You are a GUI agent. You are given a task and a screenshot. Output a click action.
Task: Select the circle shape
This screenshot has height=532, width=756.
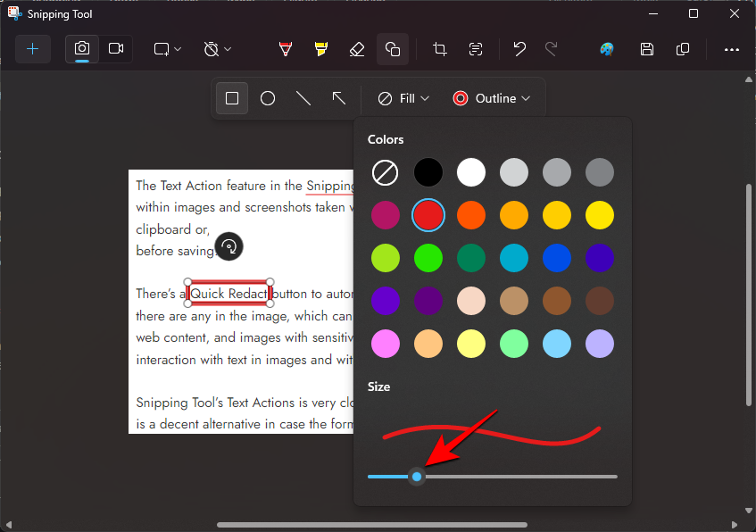(268, 98)
